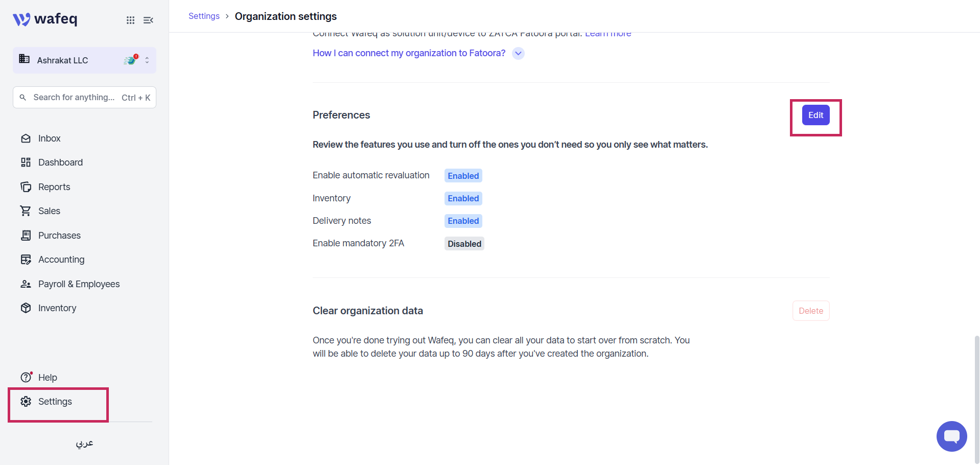Click the Settings breadcrumb link
The width and height of the screenshot is (980, 465).
pyautogui.click(x=204, y=16)
